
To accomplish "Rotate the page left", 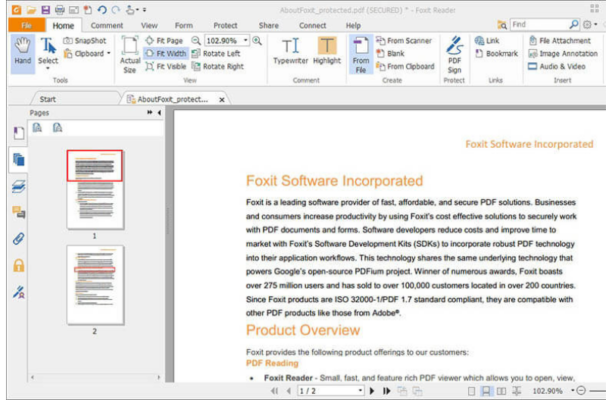I will [216, 53].
